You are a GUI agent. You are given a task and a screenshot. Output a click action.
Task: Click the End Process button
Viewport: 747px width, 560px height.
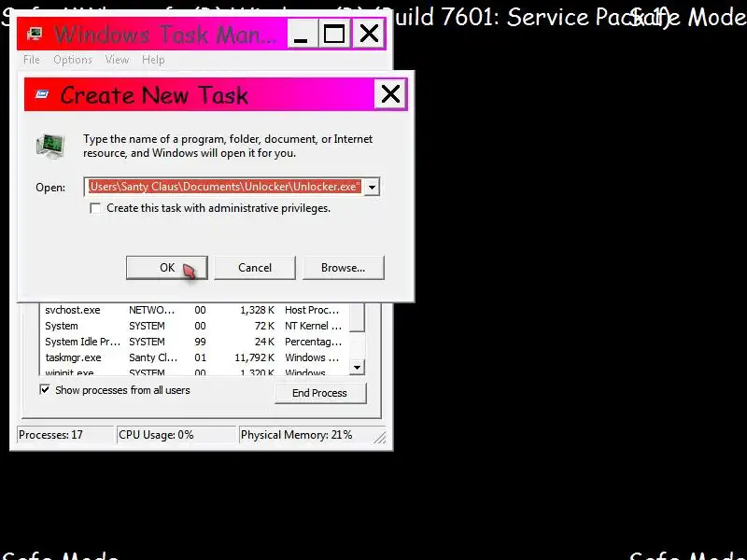click(x=319, y=393)
